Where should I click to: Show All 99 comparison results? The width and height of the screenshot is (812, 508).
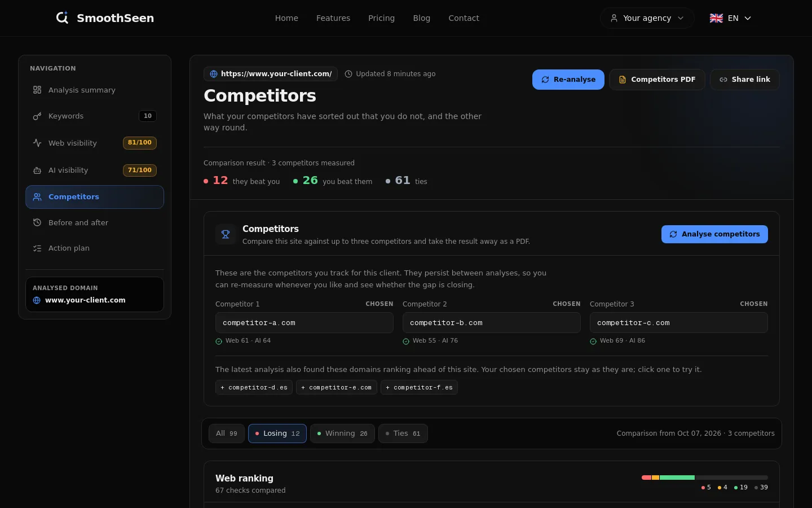[227, 433]
